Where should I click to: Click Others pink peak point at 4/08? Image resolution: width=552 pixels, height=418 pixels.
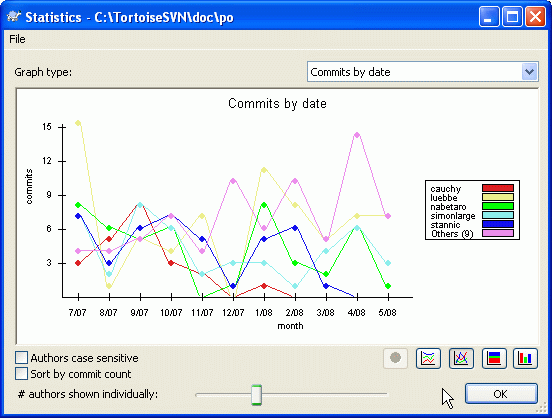357,135
